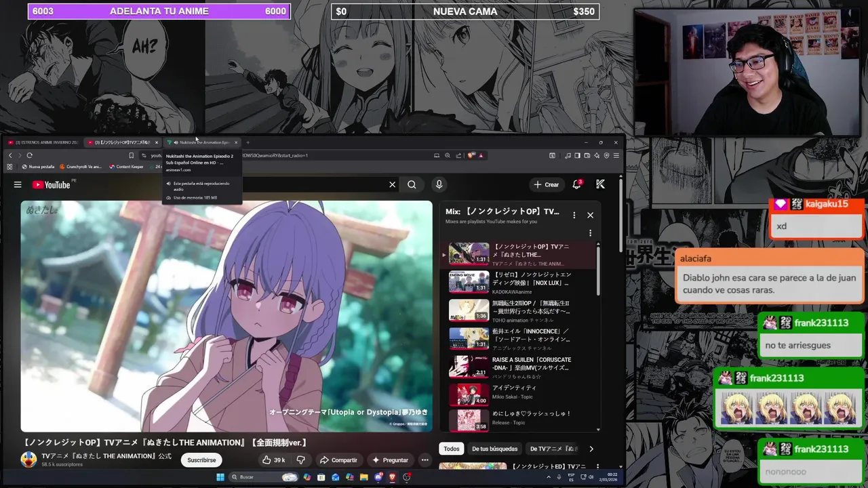The height and width of the screenshot is (488, 868).
Task: Open the Content Keeper bookmark
Action: (x=126, y=167)
